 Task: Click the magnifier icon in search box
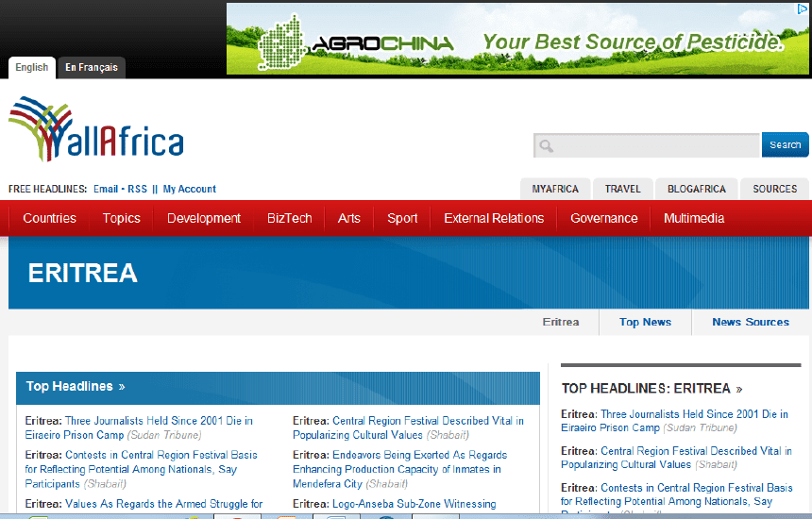coord(546,146)
